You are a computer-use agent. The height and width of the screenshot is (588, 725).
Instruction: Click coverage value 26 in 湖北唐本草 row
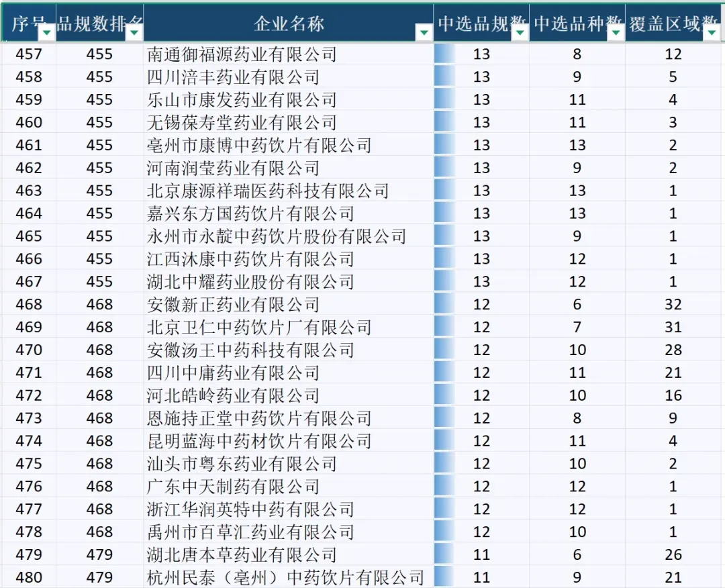673,554
